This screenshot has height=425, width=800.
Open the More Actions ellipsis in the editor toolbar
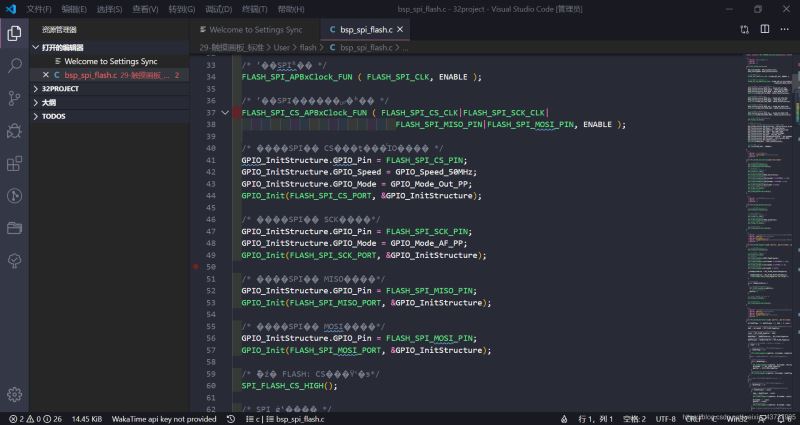click(785, 30)
